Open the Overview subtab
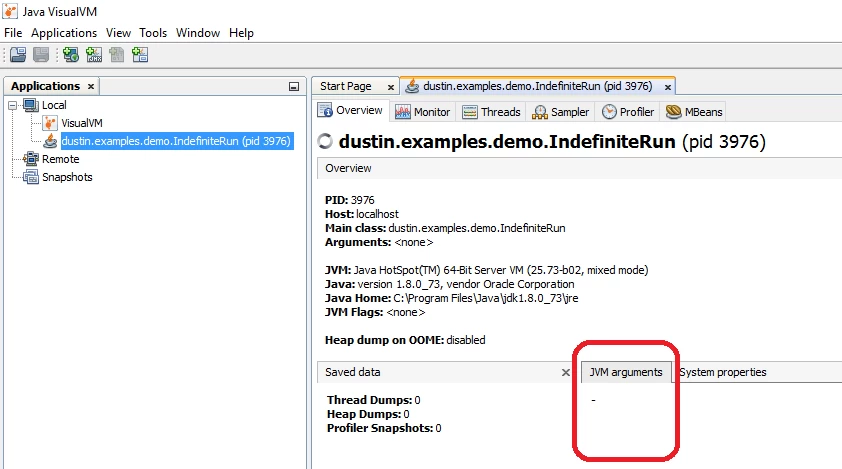Image resolution: width=842 pixels, height=469 pixels. [x=350, y=110]
